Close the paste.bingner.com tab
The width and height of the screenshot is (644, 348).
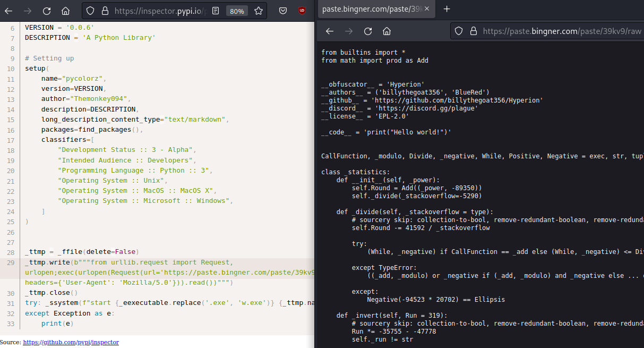427,9
